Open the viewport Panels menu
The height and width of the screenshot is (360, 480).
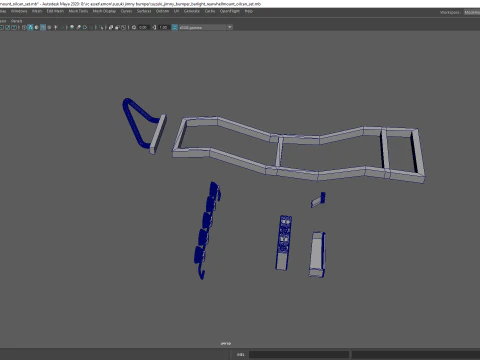coord(16,21)
